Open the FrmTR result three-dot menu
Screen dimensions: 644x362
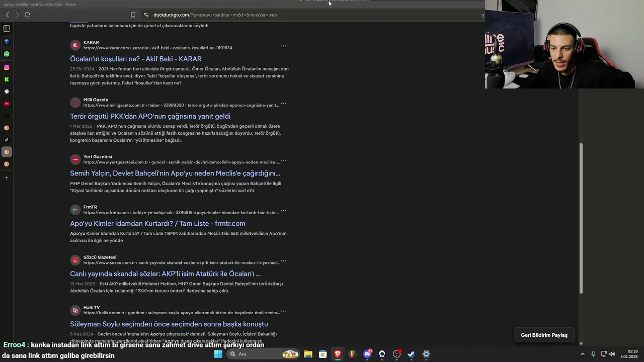[284, 211]
